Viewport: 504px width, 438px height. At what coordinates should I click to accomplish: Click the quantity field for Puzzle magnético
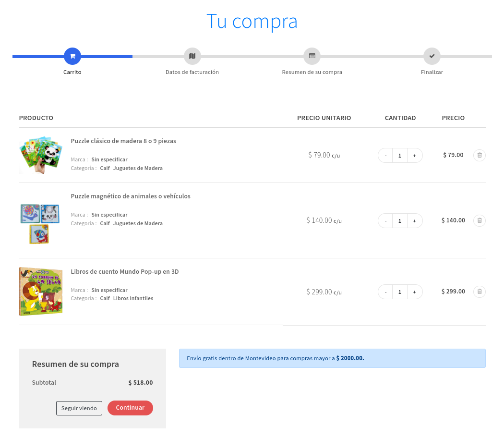pos(400,221)
